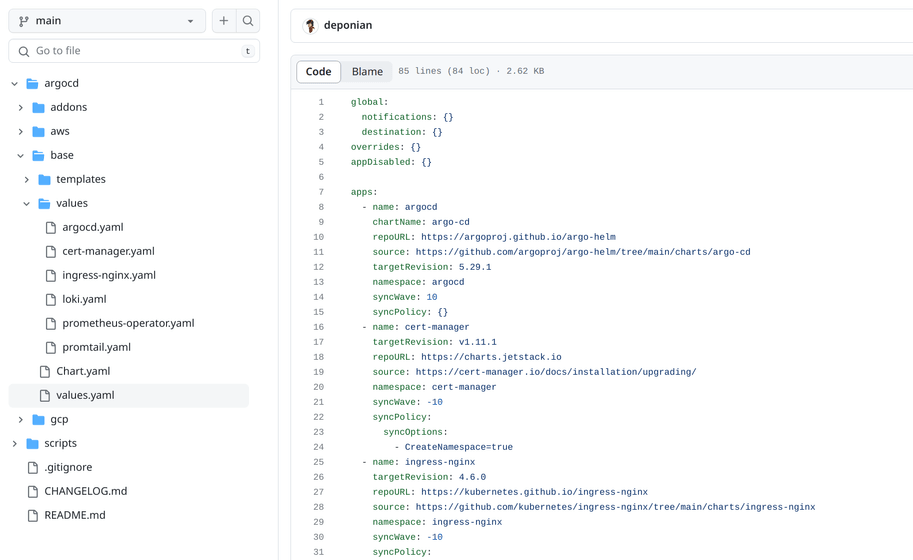Click the scripts folder icon
The image size is (913, 560).
tap(33, 444)
